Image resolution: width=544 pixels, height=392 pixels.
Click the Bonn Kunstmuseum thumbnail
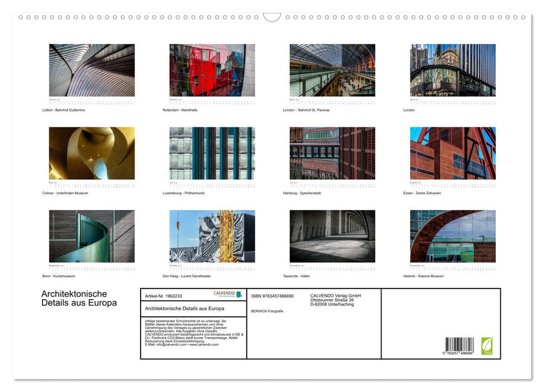pos(91,236)
